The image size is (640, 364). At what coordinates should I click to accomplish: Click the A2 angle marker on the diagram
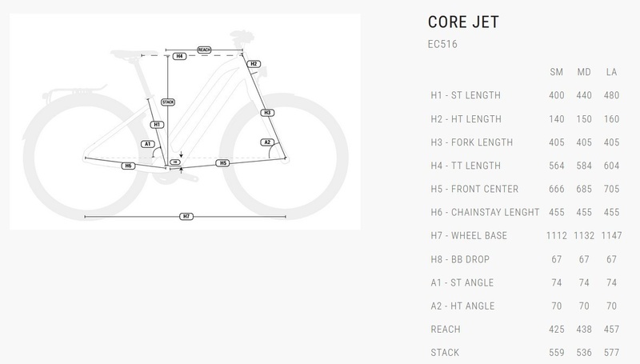click(x=268, y=142)
